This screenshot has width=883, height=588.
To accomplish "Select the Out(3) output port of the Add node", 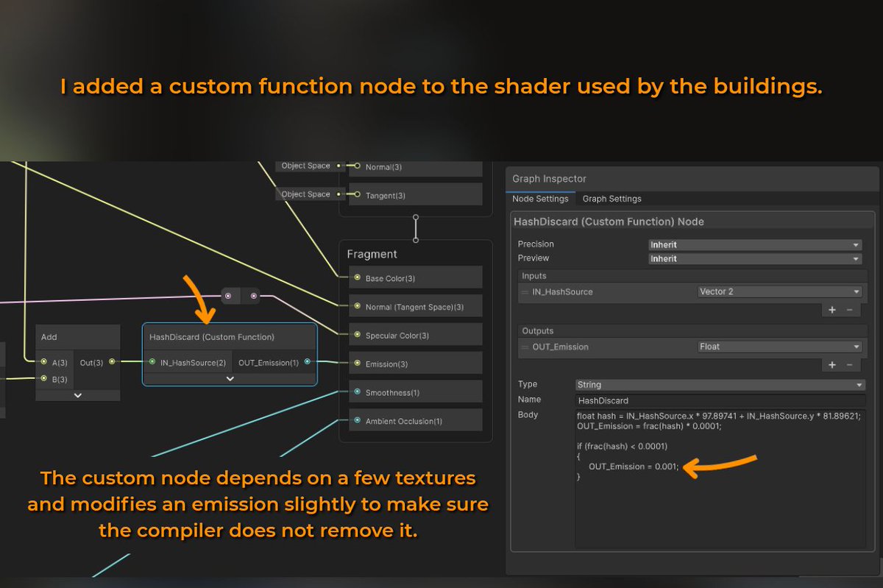I will (110, 361).
